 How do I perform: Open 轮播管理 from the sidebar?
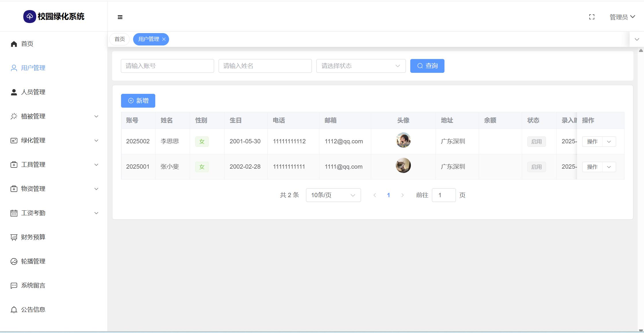click(x=33, y=261)
